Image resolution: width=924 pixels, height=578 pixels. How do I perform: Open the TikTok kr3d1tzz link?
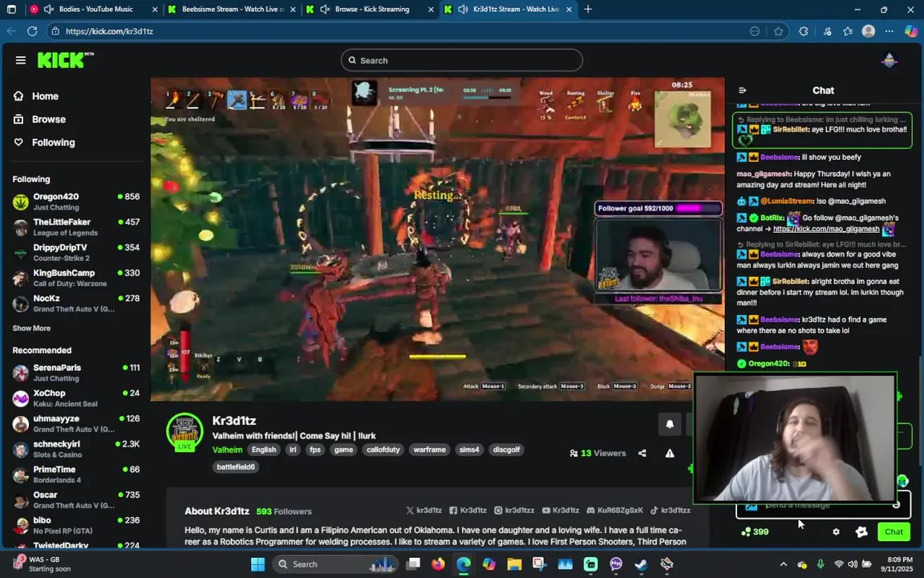click(670, 511)
